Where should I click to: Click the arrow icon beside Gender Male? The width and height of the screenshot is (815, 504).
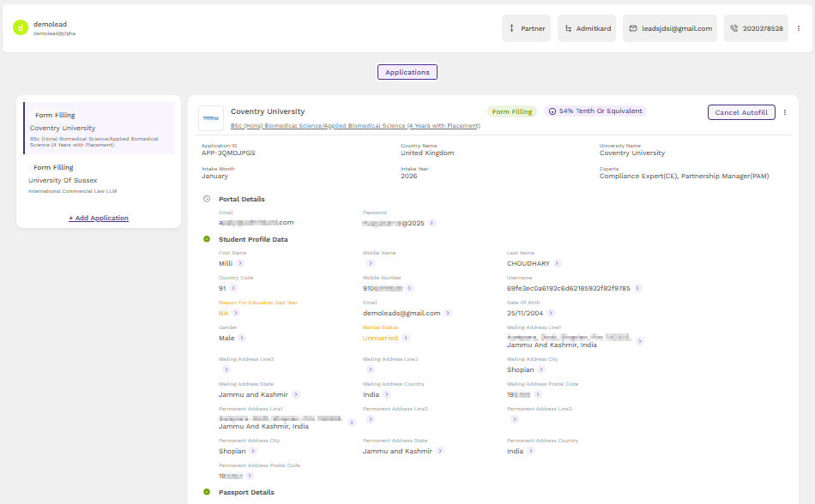coord(242,339)
